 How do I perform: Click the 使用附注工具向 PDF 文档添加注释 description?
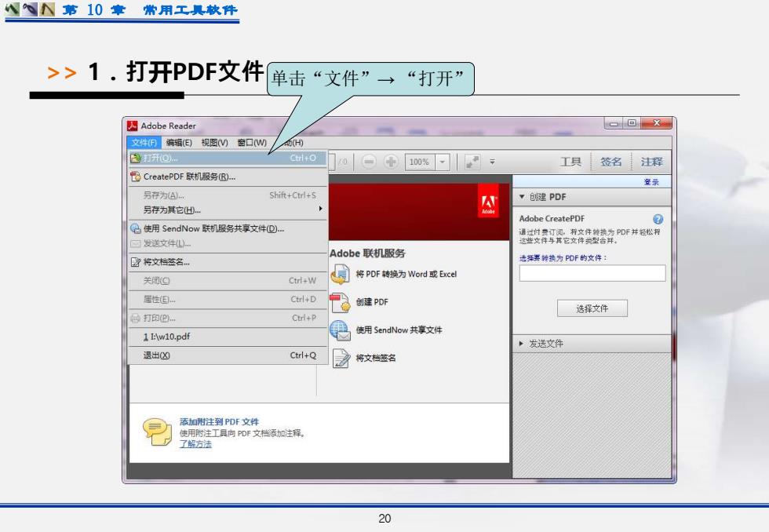point(242,433)
